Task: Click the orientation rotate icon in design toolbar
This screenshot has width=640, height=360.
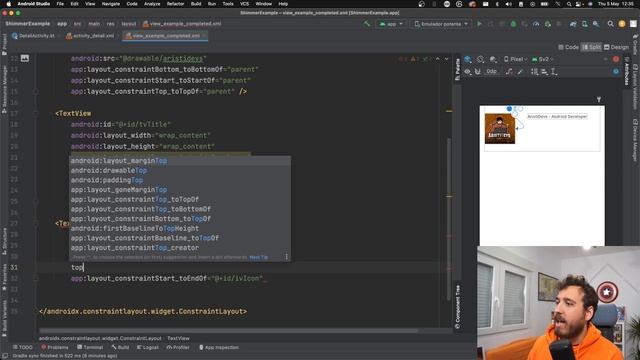Action: click(480, 60)
